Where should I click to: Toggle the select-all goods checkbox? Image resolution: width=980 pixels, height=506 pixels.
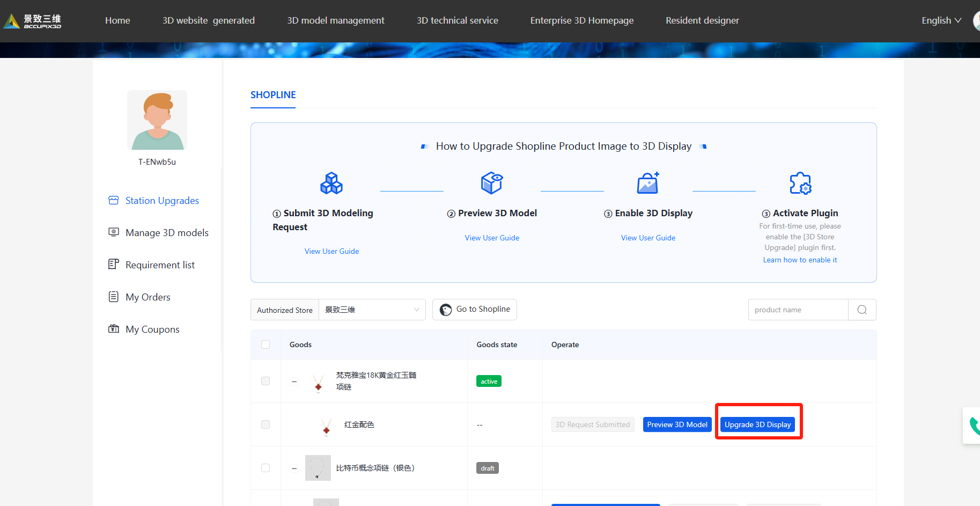[266, 344]
